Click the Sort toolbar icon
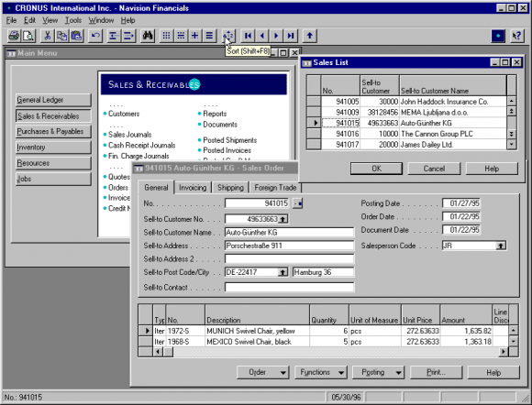Viewport: 532px width, 405px height. pos(228,36)
